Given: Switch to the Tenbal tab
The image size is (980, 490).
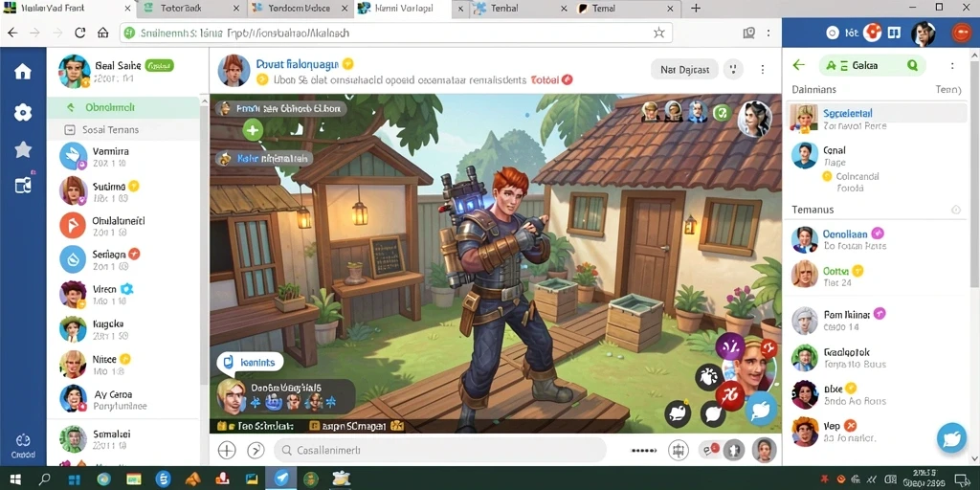Looking at the screenshot, I should pyautogui.click(x=520, y=9).
